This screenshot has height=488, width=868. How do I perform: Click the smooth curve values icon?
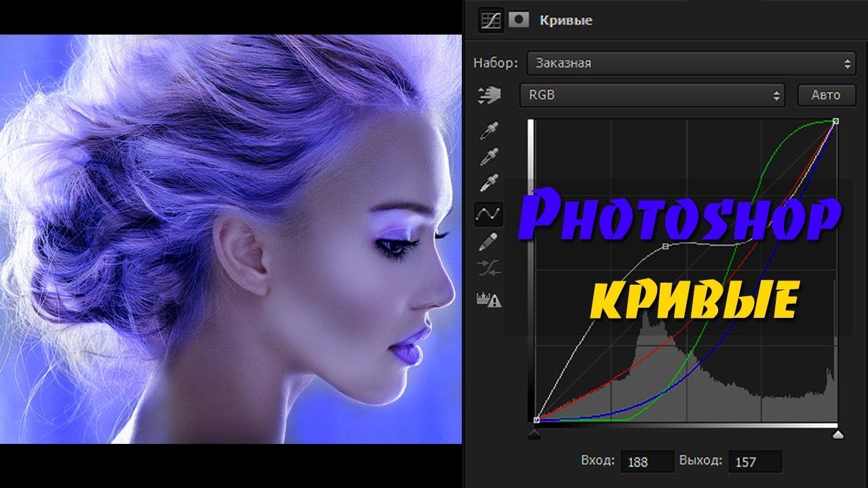click(x=489, y=269)
